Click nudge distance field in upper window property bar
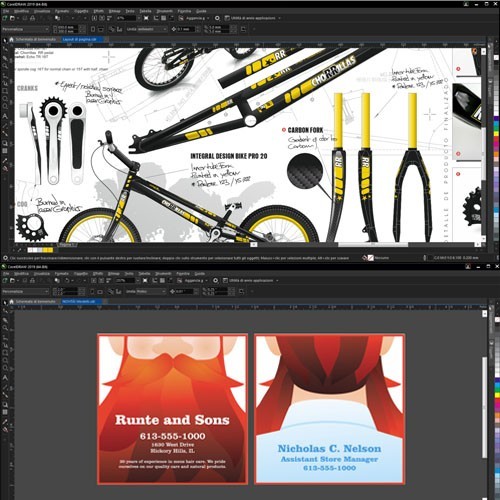 (x=185, y=29)
